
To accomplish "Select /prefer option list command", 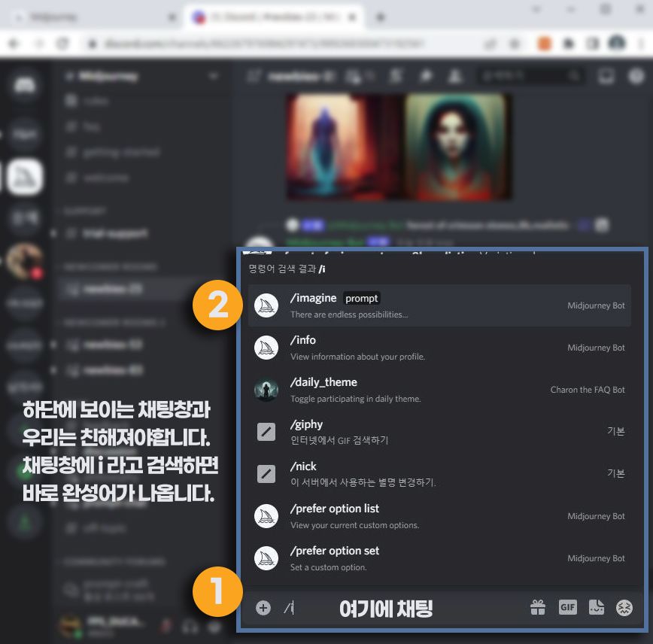I will [x=439, y=516].
